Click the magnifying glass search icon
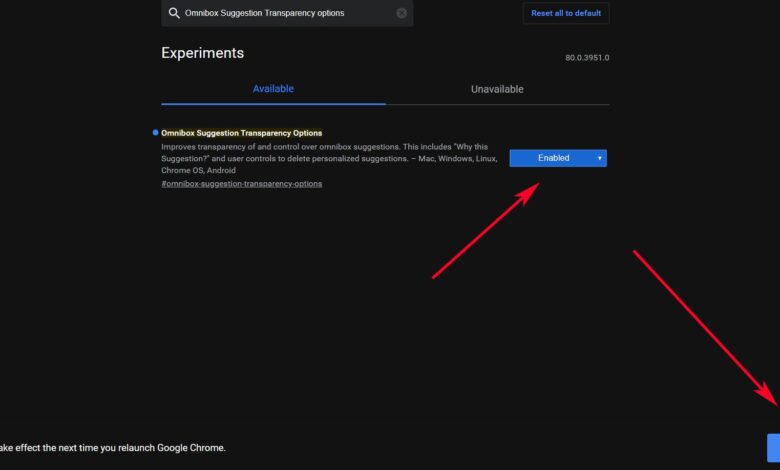The height and width of the screenshot is (470, 780). pyautogui.click(x=174, y=13)
